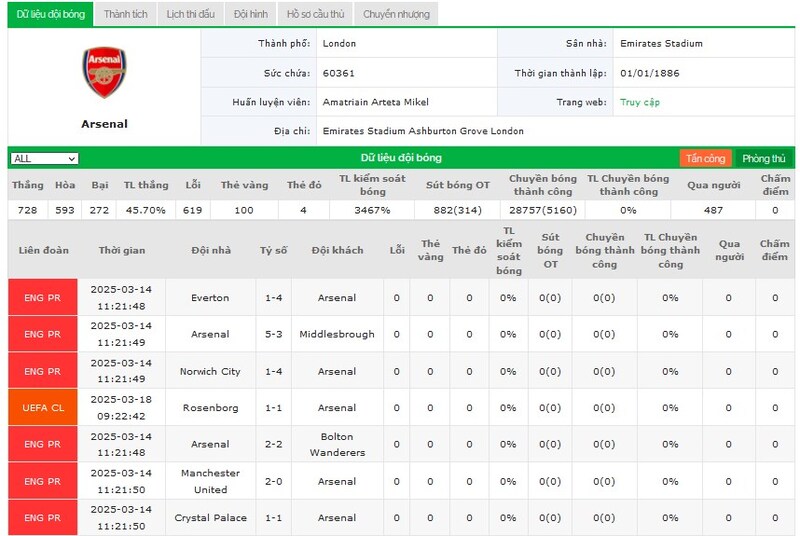Click the orange UEFA CL league badge
Screen dimensions: 800x536
[43, 408]
